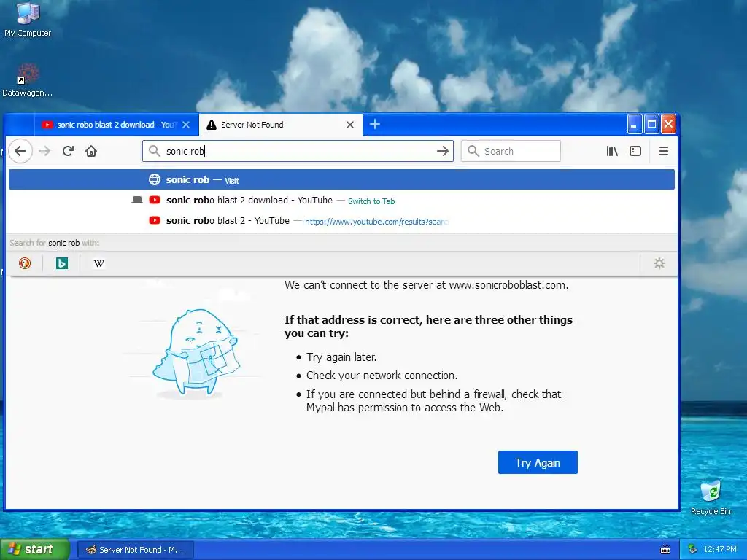Click the Go arrow in address bar

(x=443, y=151)
